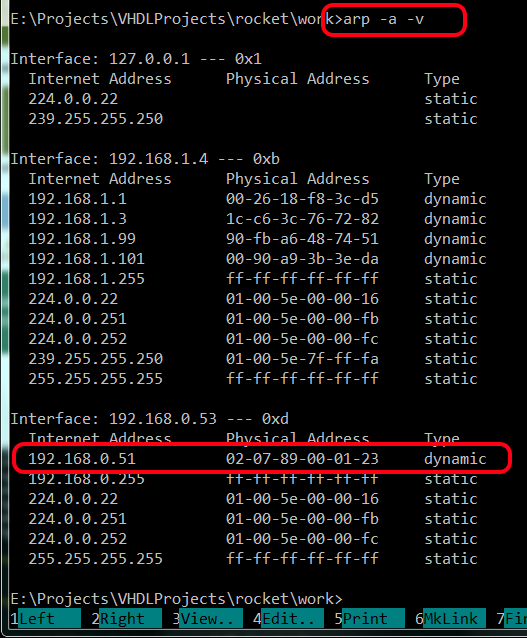Click the Interface: 192.168.1.4 header line

(x=145, y=159)
